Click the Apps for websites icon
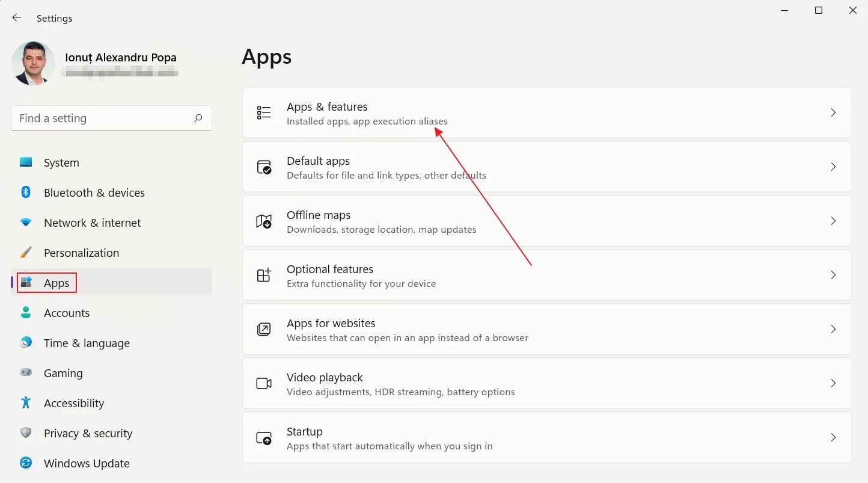The width and height of the screenshot is (868, 483). (264, 329)
